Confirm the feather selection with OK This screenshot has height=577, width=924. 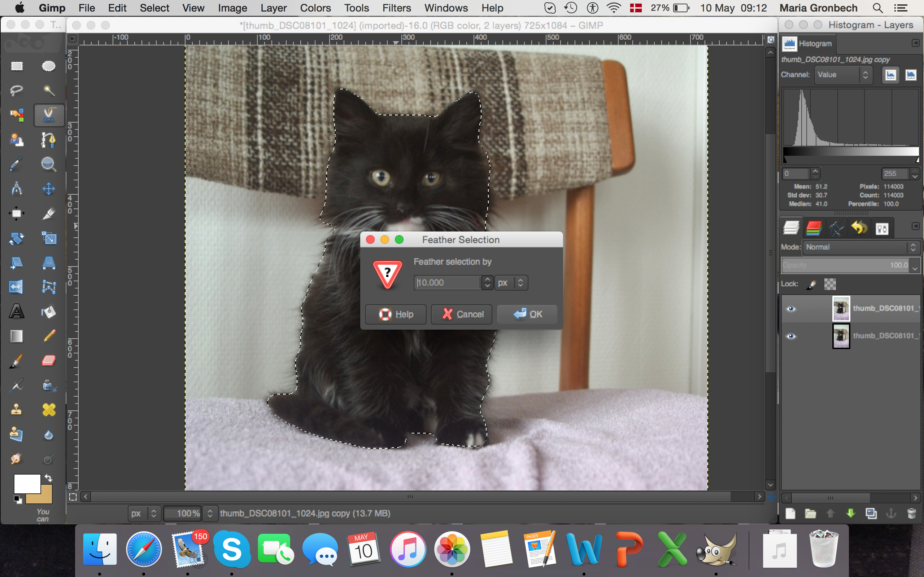(527, 314)
